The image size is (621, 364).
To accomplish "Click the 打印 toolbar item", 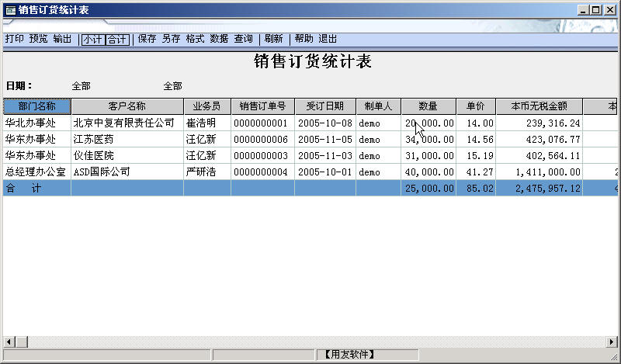I will pyautogui.click(x=14, y=39).
